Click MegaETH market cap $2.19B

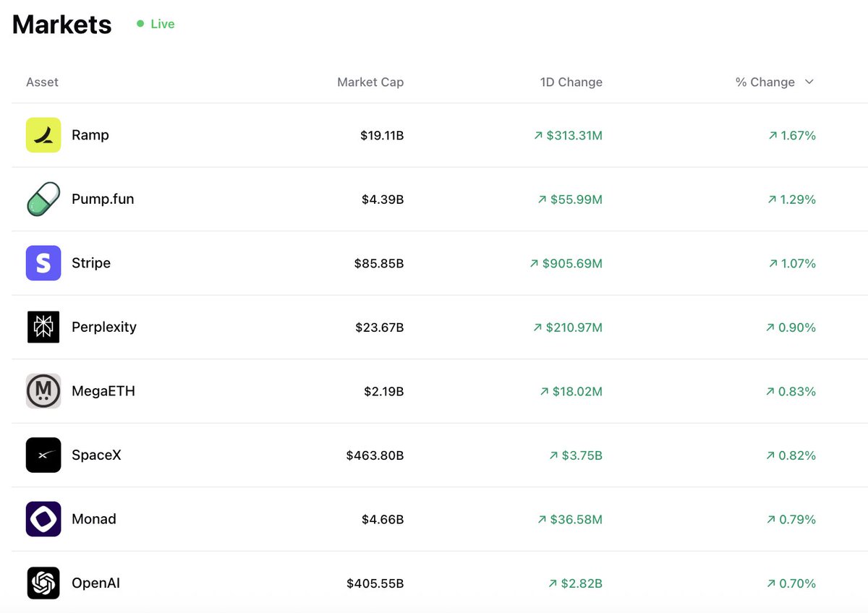tap(384, 391)
